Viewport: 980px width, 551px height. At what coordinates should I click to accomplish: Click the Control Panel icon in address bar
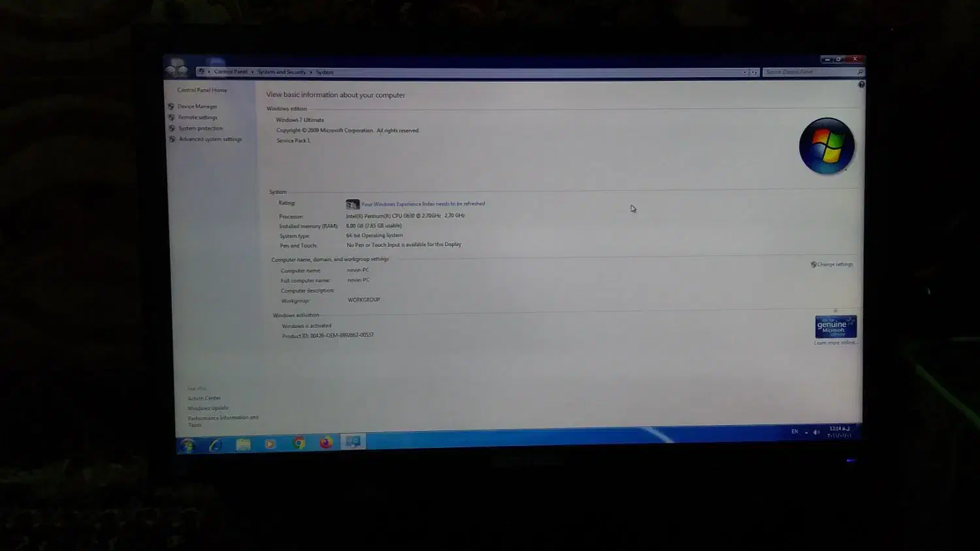pos(201,72)
